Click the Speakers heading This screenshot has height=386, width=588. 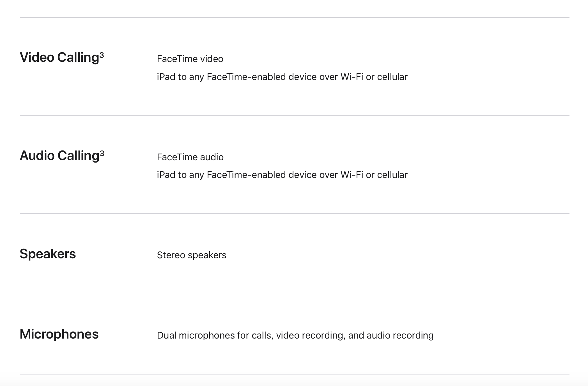[48, 254]
